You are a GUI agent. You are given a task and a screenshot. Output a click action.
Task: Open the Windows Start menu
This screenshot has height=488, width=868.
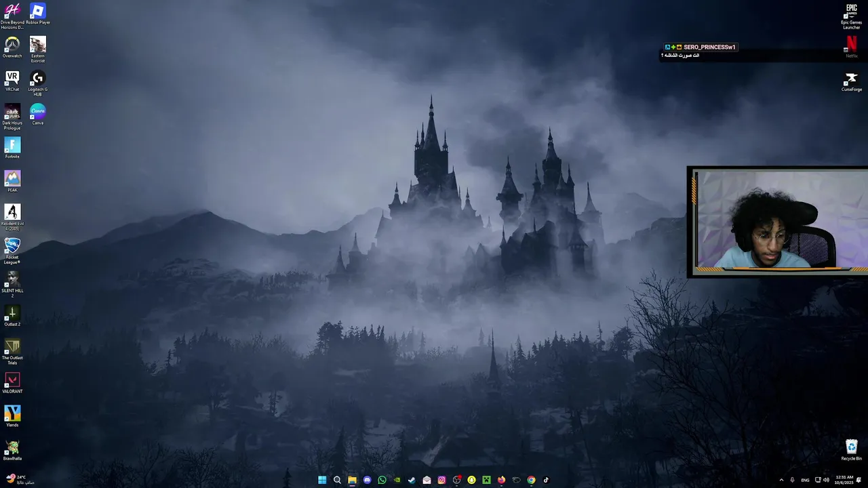tap(322, 480)
